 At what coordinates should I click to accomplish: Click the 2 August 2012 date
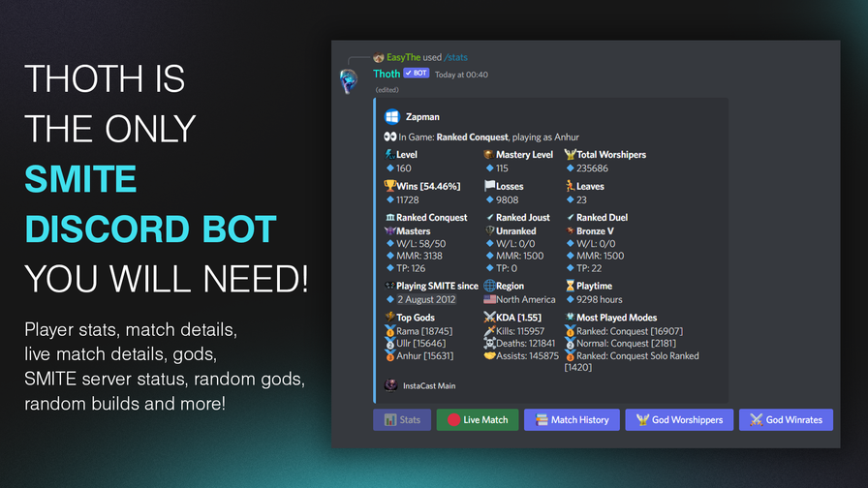426,299
